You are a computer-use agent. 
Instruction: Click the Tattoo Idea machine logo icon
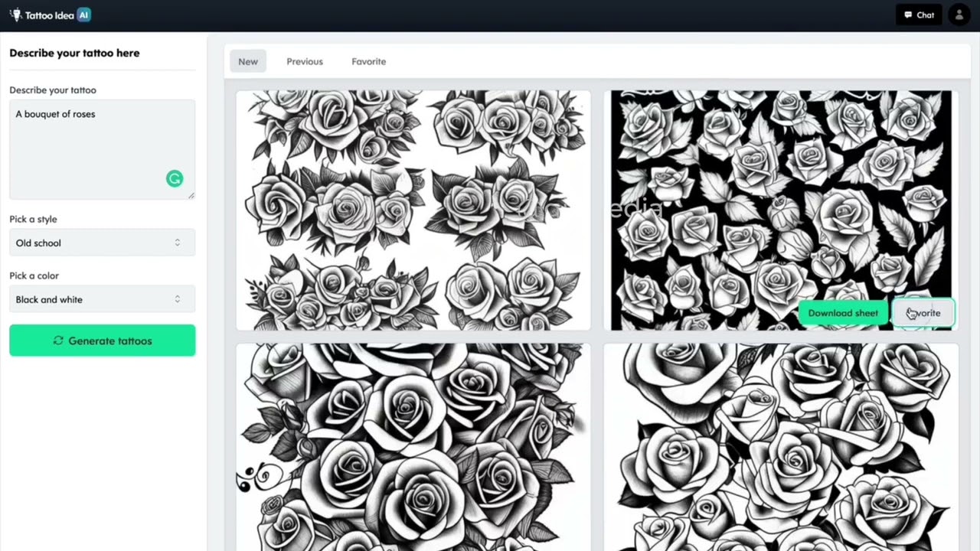tap(15, 15)
